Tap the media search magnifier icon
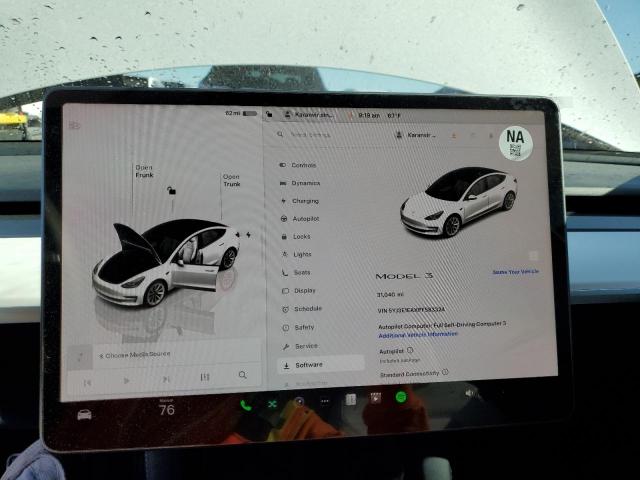Image resolution: width=640 pixels, height=480 pixels. click(x=243, y=375)
